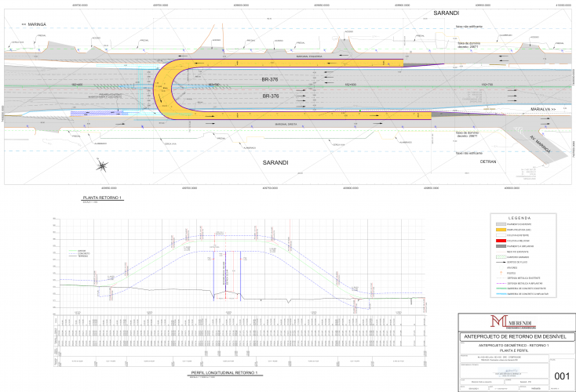The height and width of the screenshot is (392, 576).
Task: Select the yellow pavement swatch in legend
Action: (499, 228)
